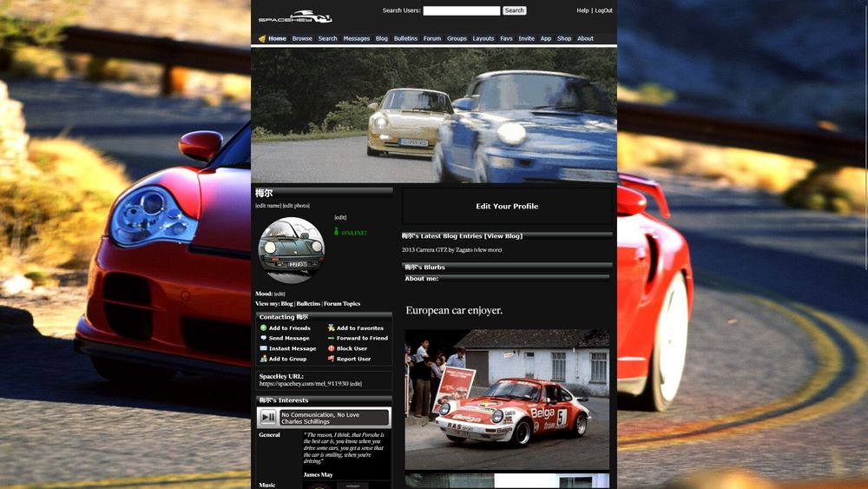868x489 pixels.
Task: Open the Messages navigation item
Action: point(356,39)
